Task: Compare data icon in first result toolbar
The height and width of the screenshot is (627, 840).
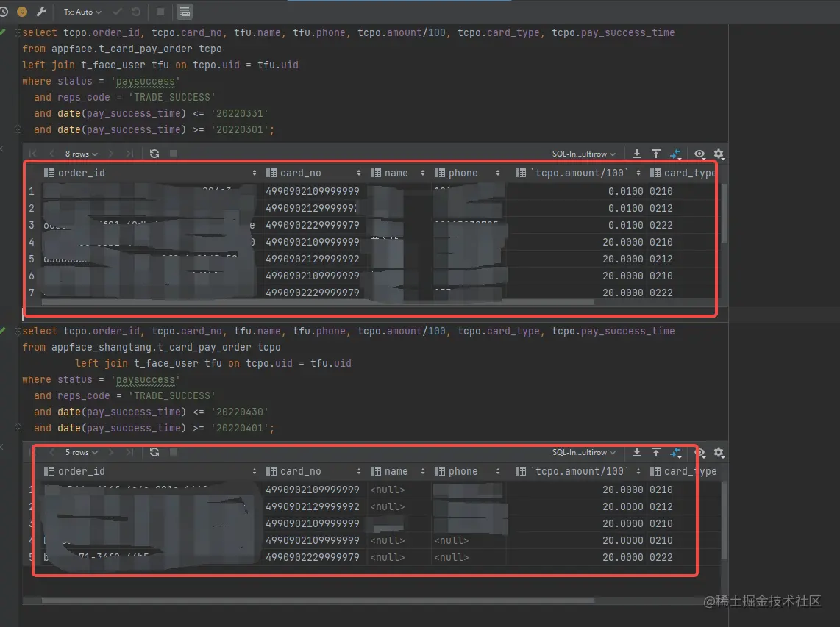Action: [675, 154]
